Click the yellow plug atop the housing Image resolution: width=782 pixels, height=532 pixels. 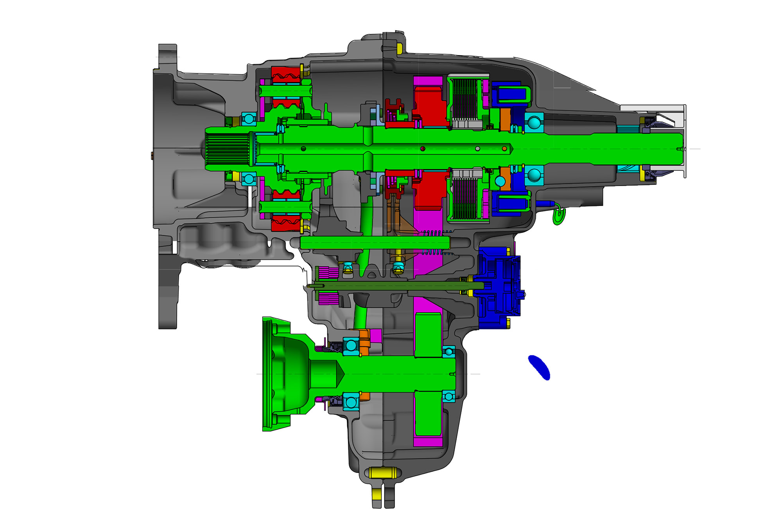399,49
